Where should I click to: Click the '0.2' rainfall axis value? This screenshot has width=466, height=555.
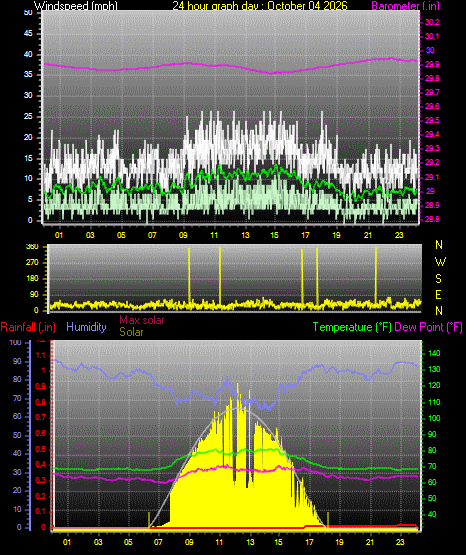point(41,496)
